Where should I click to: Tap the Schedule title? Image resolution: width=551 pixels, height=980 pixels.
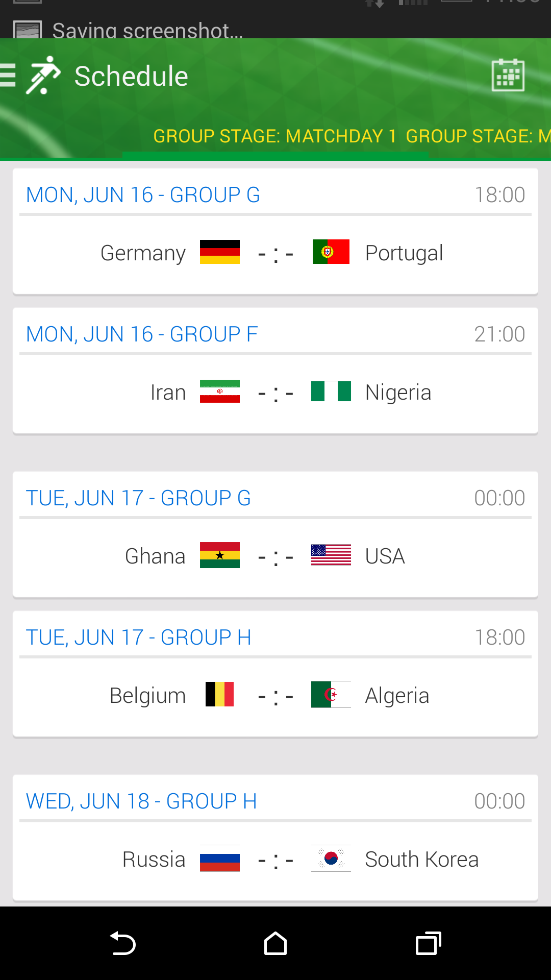131,77
